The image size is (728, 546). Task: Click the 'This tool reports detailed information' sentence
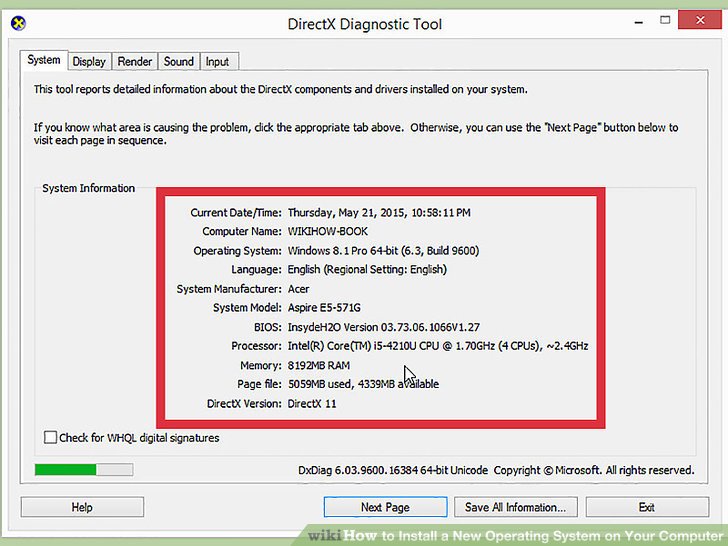tap(280, 89)
